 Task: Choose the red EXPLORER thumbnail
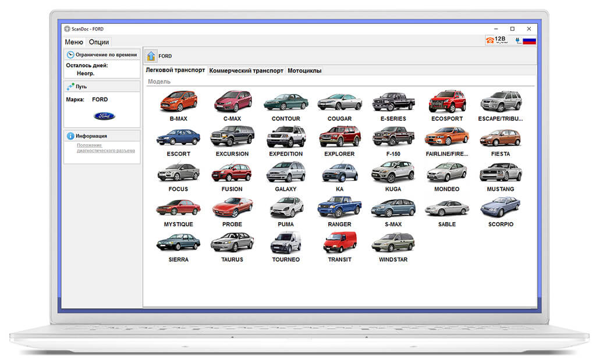(340, 136)
